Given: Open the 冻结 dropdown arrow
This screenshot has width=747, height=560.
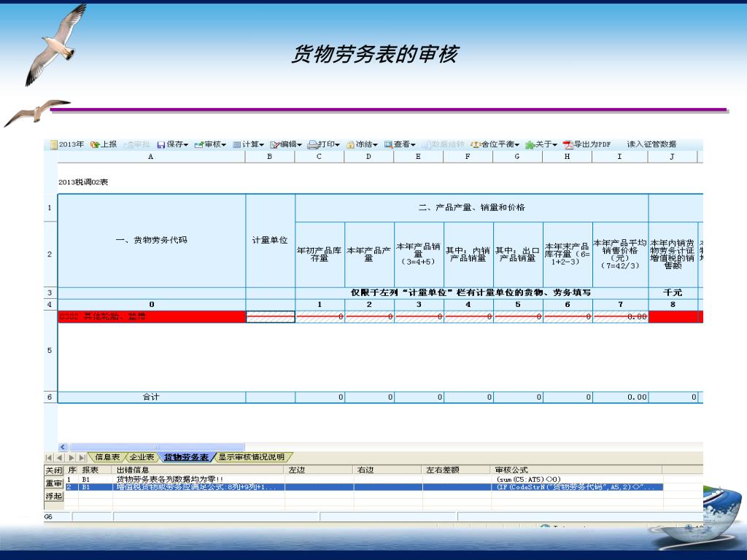Looking at the screenshot, I should [x=376, y=145].
